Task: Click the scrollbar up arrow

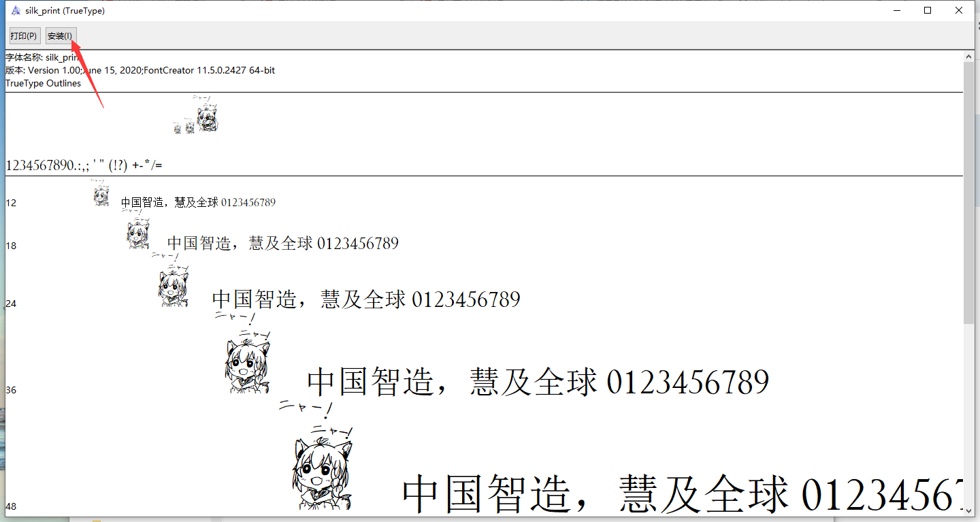Action: tap(969, 56)
